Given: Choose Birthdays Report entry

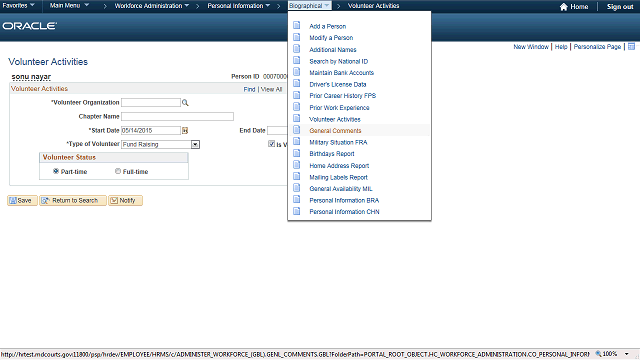Looking at the screenshot, I should click(332, 153).
